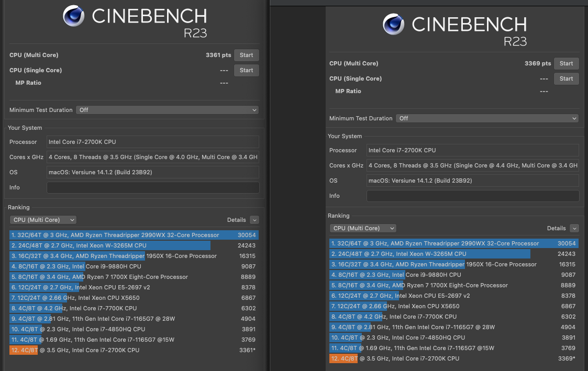This screenshot has height=371, width=588.
Task: Expand the Details arrow in right window
Action: tap(574, 228)
